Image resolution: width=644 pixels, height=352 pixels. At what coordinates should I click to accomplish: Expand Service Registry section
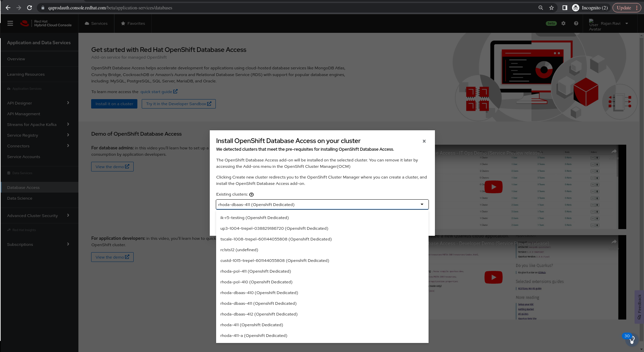pyautogui.click(x=40, y=135)
